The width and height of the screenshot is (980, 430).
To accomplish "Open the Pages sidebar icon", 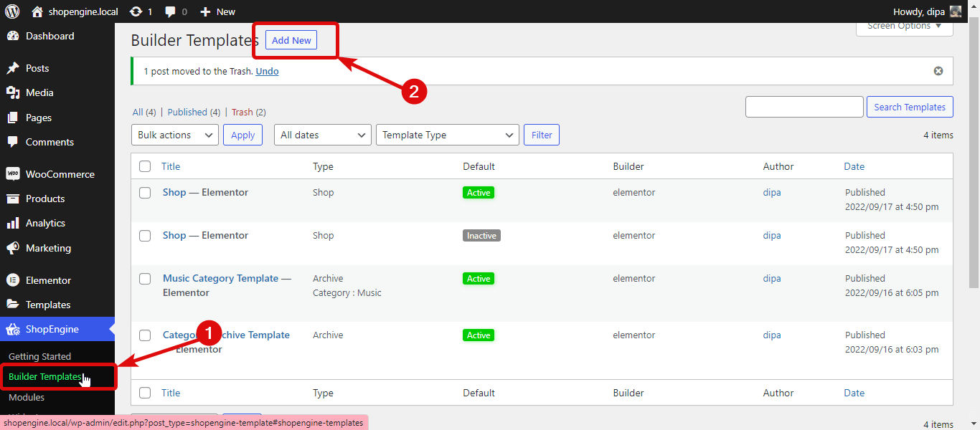I will pyautogui.click(x=13, y=118).
